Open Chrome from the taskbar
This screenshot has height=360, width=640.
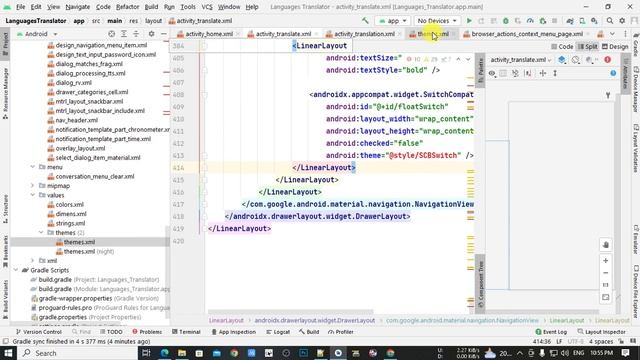[x=234, y=353]
